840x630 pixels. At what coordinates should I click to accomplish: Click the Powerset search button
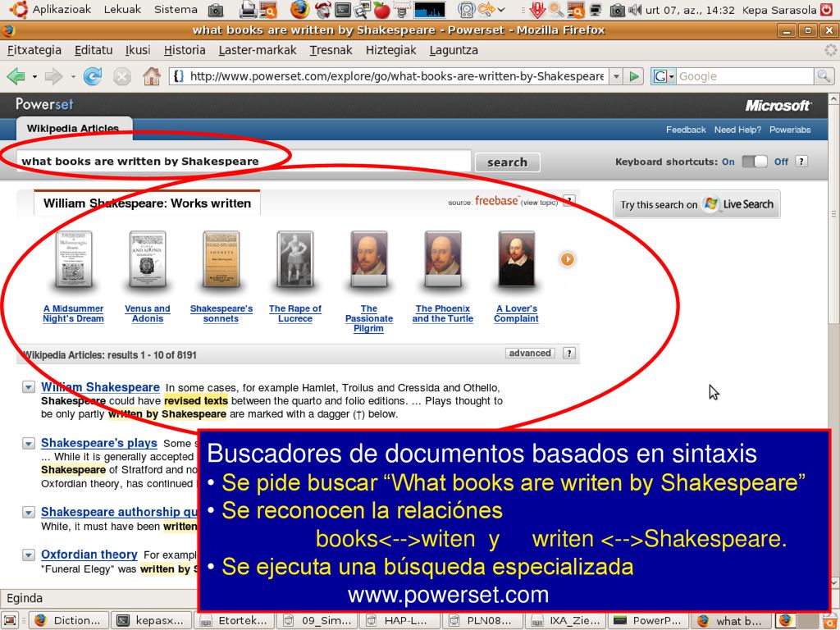coord(507,162)
